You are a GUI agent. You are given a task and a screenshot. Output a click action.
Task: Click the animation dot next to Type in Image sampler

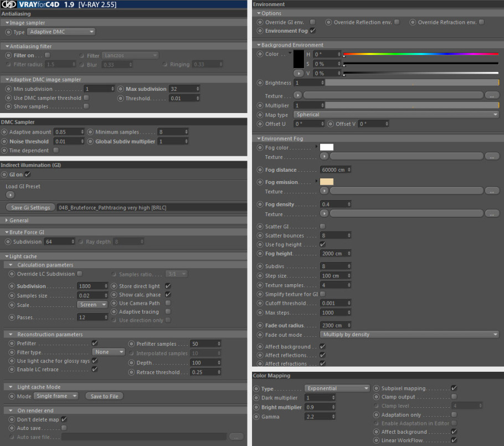click(9, 32)
